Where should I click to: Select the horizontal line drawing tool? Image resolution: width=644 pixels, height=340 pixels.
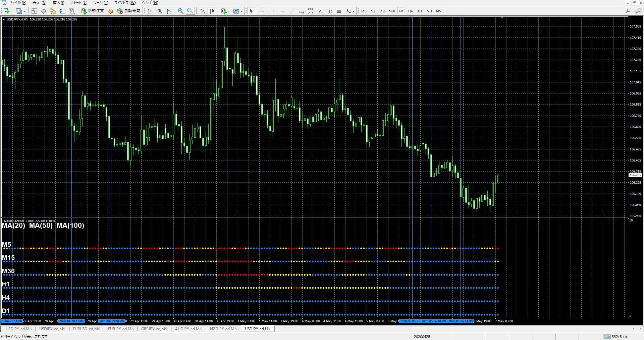(282, 11)
